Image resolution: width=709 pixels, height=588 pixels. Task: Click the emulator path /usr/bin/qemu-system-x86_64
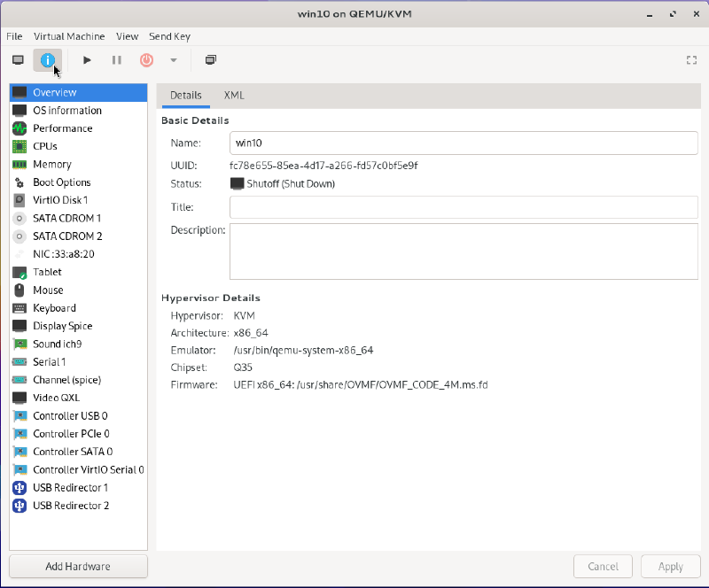pos(303,351)
